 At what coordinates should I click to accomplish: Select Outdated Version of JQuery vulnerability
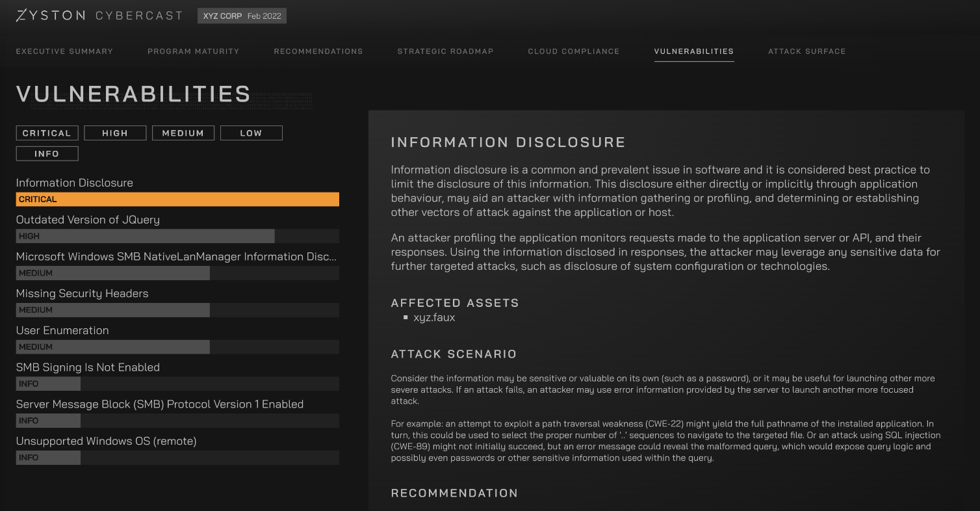88,220
